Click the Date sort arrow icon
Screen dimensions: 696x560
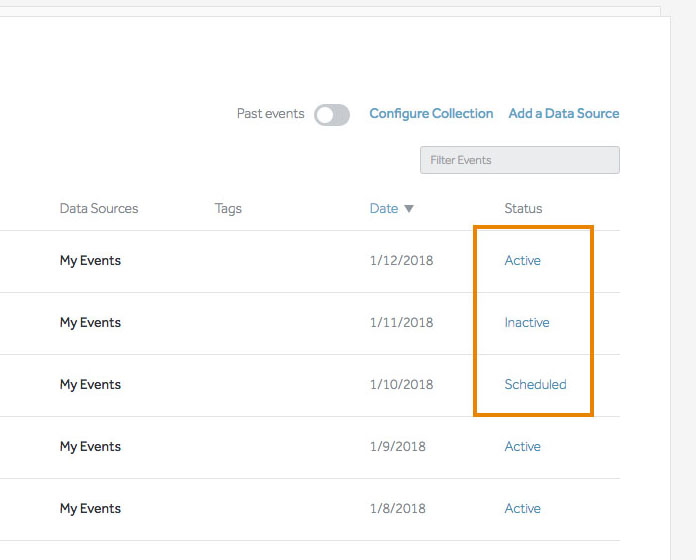408,209
